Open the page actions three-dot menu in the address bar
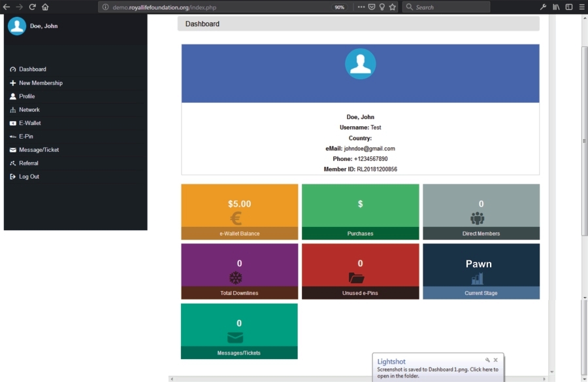The image size is (588, 382). point(361,7)
